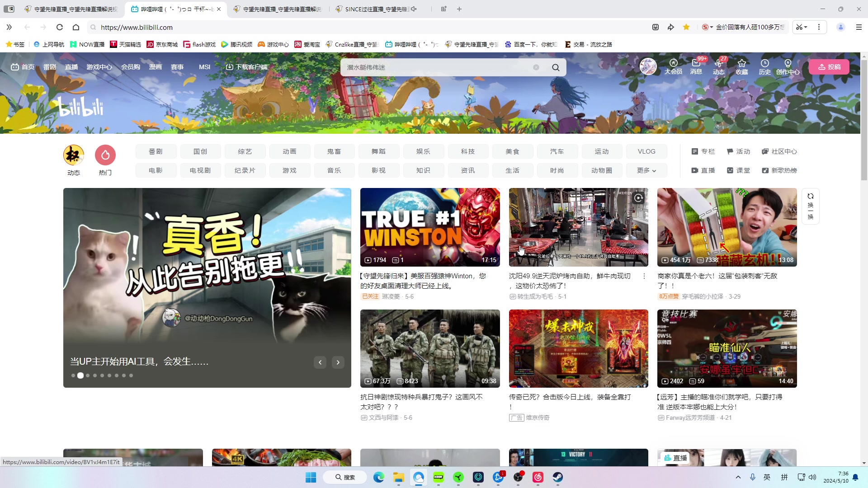Mute the SINCE过往直播 tab audio
Screen dimensions: 868x488
click(414, 9)
